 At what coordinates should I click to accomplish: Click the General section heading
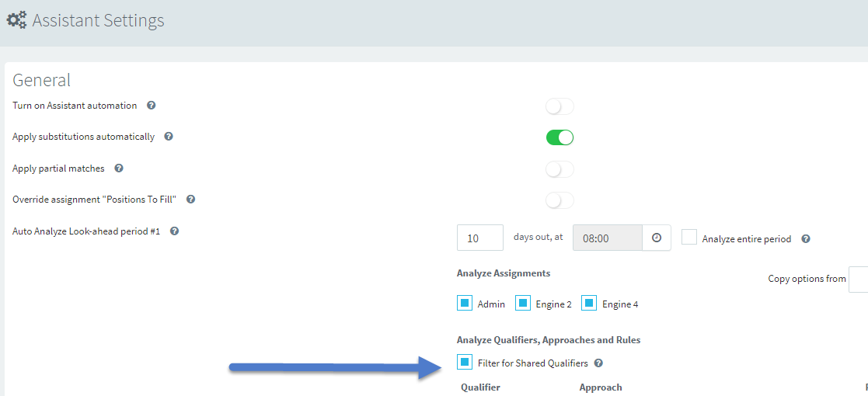point(41,80)
